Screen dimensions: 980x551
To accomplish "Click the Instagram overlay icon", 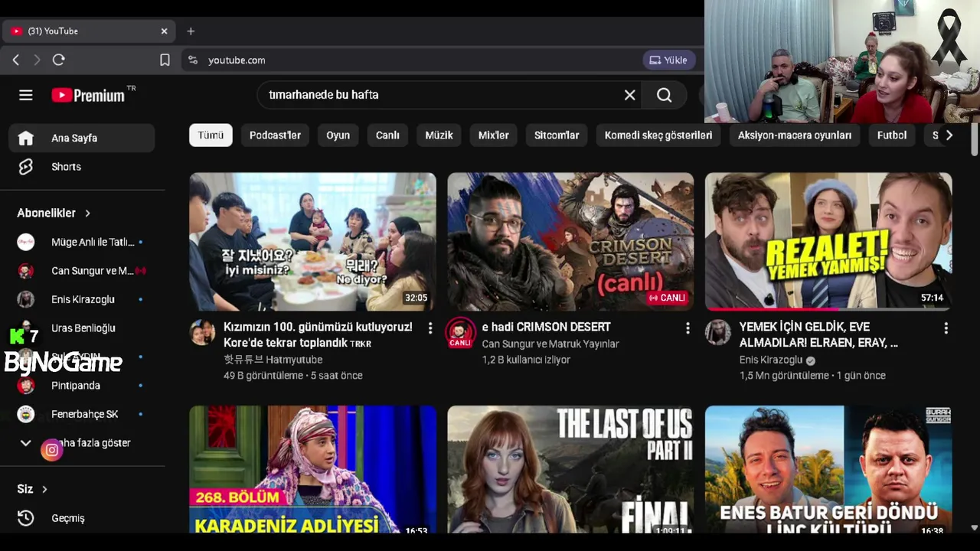I will click(x=51, y=450).
